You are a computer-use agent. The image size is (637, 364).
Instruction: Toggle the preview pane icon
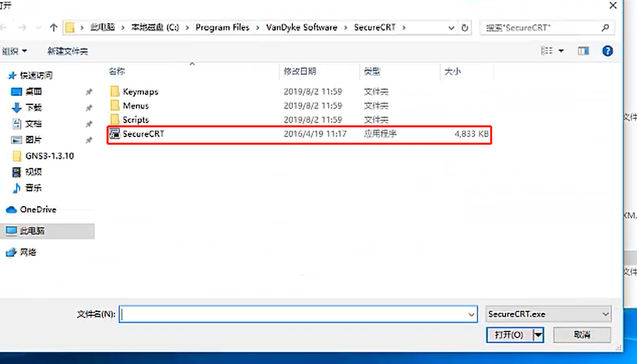click(583, 51)
